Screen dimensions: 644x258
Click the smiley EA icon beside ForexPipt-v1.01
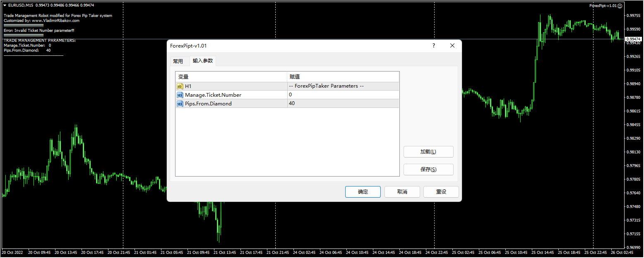[x=620, y=6]
